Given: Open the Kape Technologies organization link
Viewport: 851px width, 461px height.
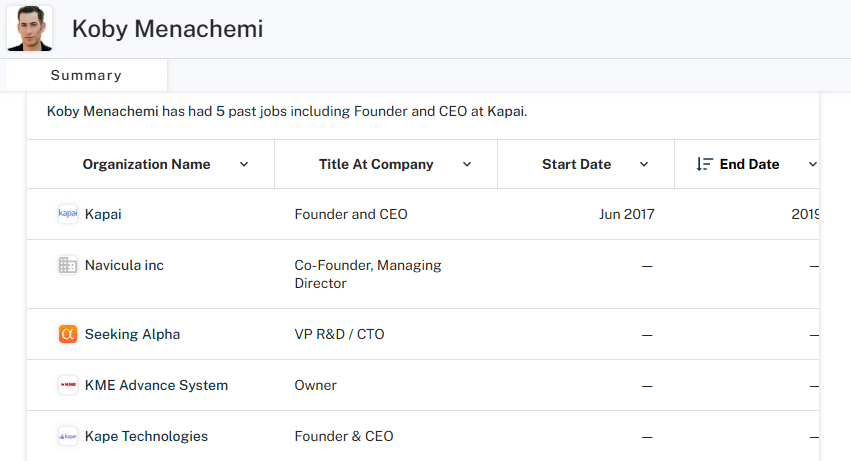Looking at the screenshot, I should tap(147, 436).
